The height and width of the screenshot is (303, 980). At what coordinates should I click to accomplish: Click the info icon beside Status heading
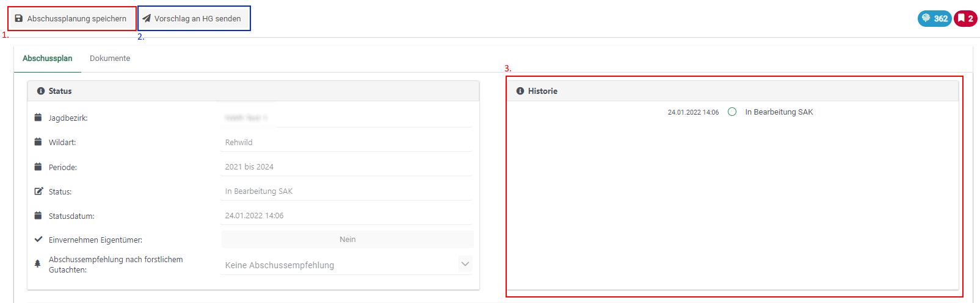[x=41, y=91]
